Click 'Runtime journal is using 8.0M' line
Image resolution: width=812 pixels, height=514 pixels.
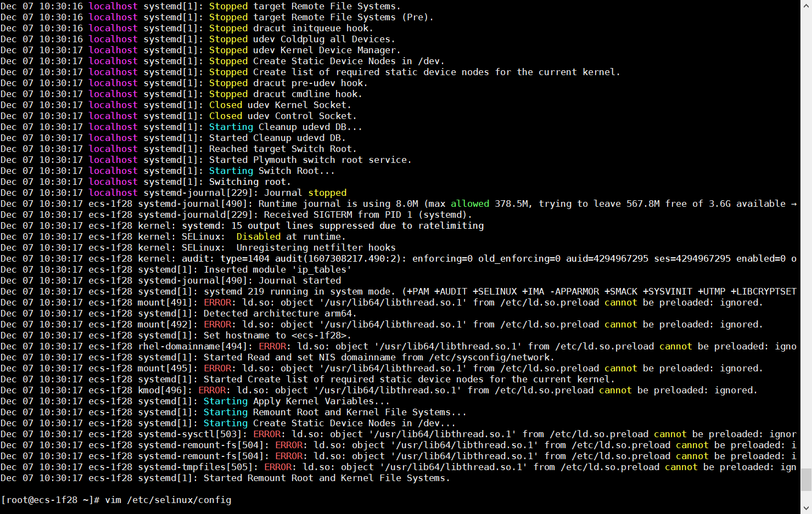coord(399,204)
